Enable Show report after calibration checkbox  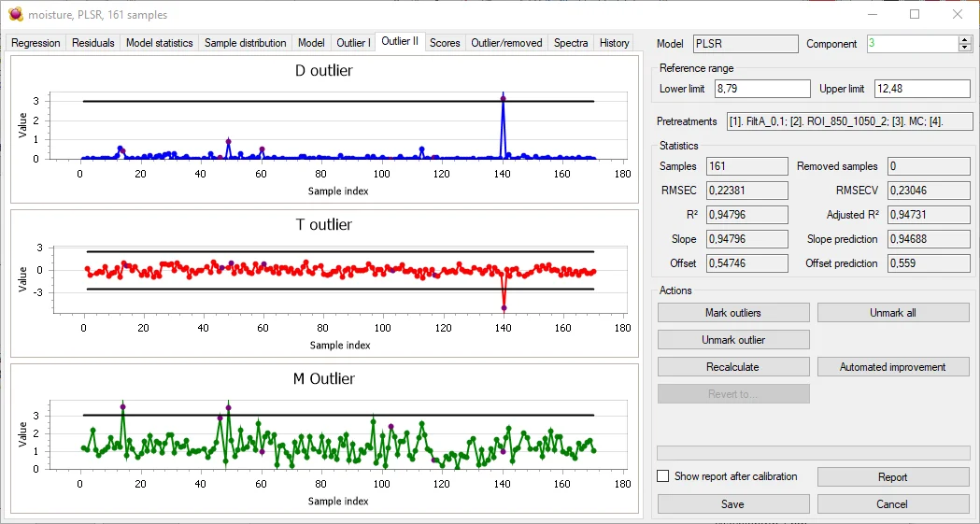(663, 476)
